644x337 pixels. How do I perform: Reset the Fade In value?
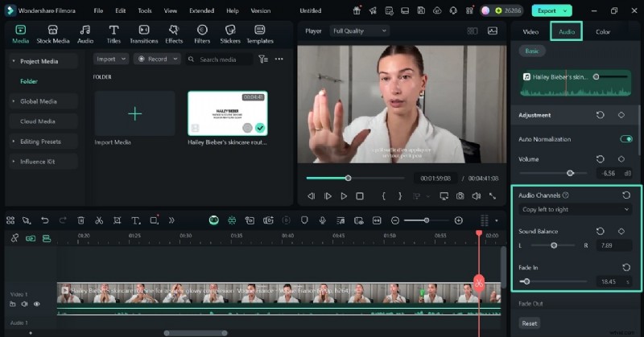626,268
